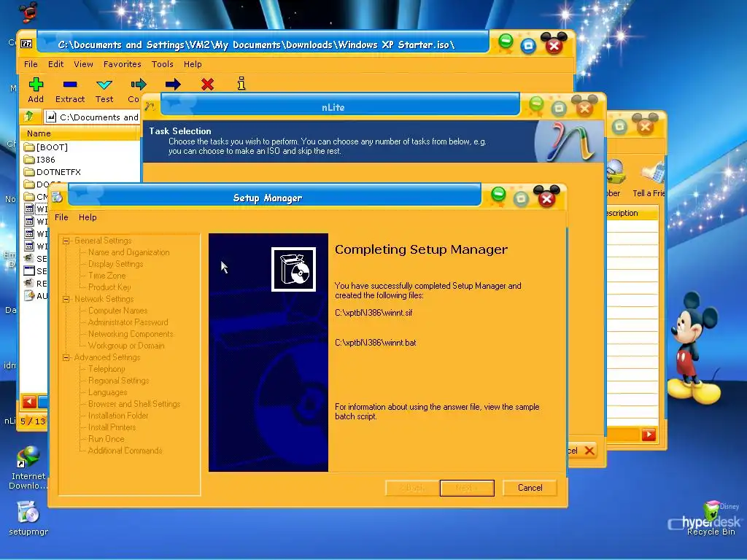Select Computer Names tree item
This screenshot has height=560, width=747.
[x=117, y=311]
